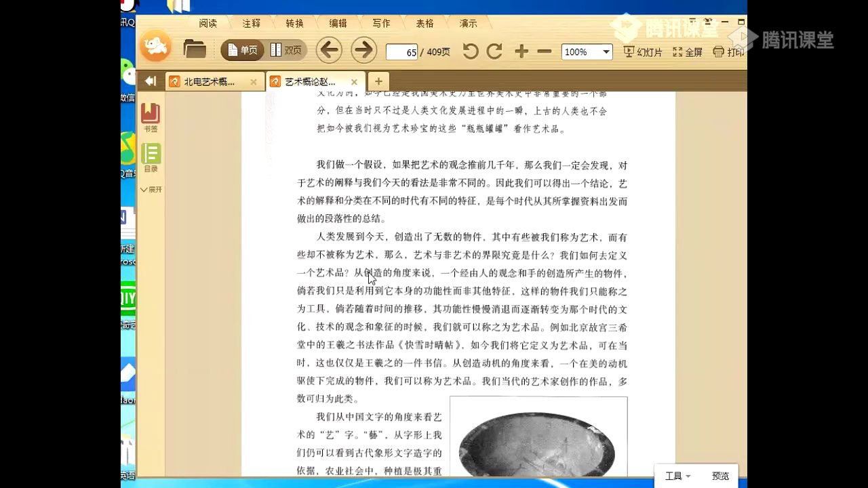Open the 编辑 menu tab
Viewport: 868px width, 488px height.
pos(338,23)
